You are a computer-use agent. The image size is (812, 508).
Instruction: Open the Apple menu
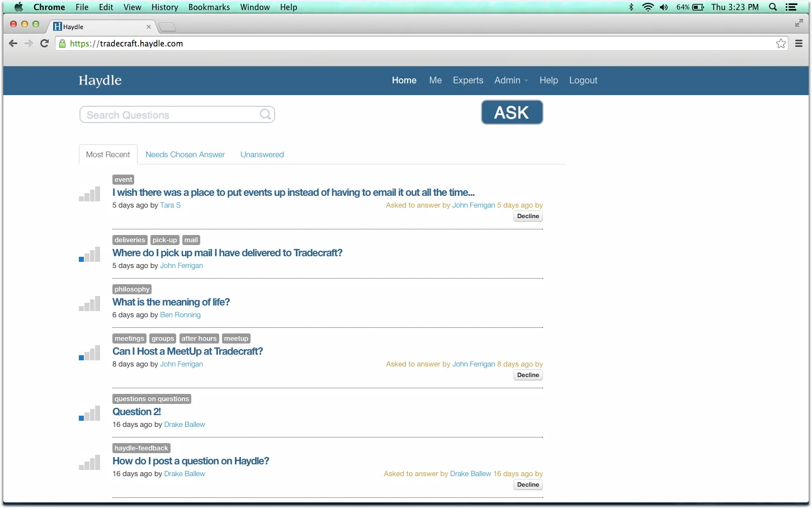pyautogui.click(x=18, y=7)
